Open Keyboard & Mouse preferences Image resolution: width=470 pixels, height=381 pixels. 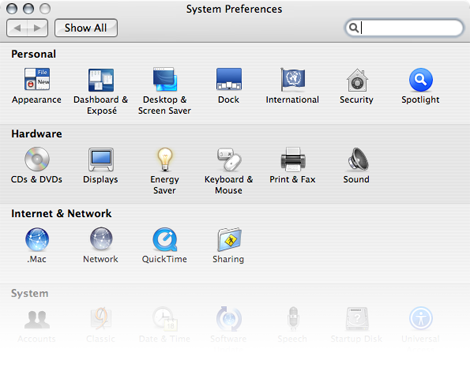[x=229, y=159]
